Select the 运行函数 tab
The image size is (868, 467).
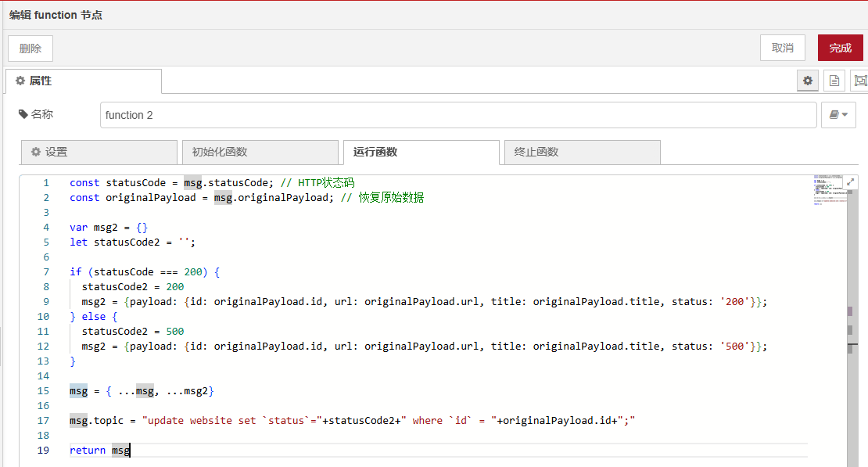click(421, 152)
